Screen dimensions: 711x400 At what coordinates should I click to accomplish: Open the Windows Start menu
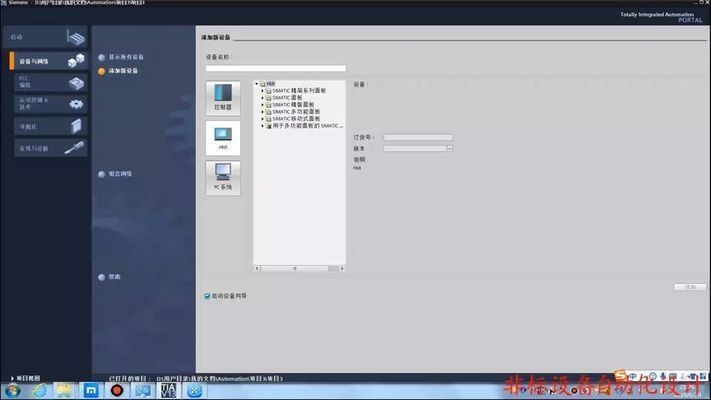13,390
